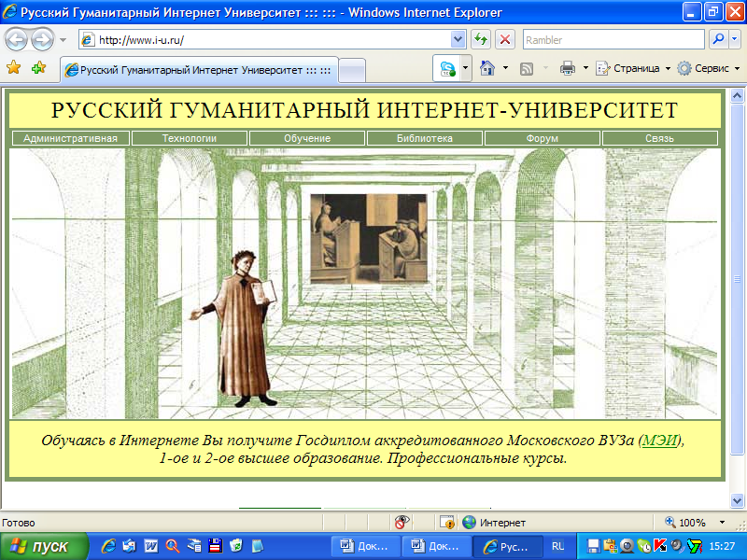
Task: Expand the Print options dropdown arrow
Action: (x=586, y=68)
